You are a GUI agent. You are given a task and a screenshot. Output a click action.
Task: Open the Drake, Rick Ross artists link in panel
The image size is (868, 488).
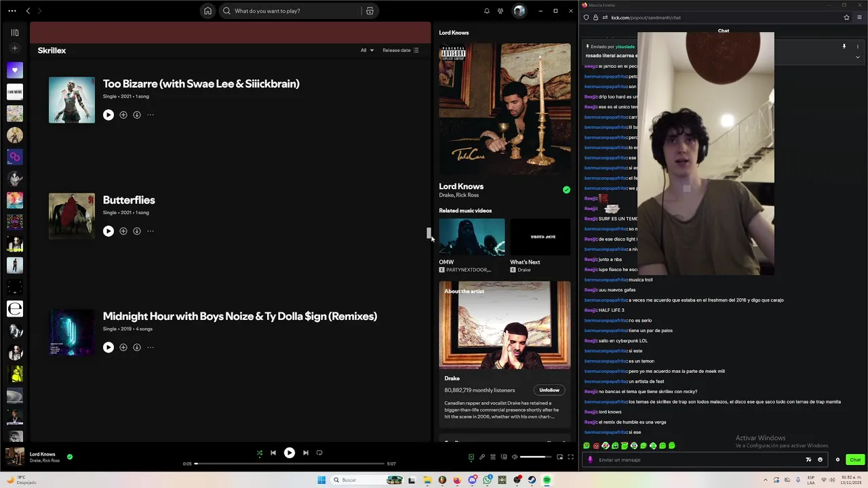click(459, 195)
